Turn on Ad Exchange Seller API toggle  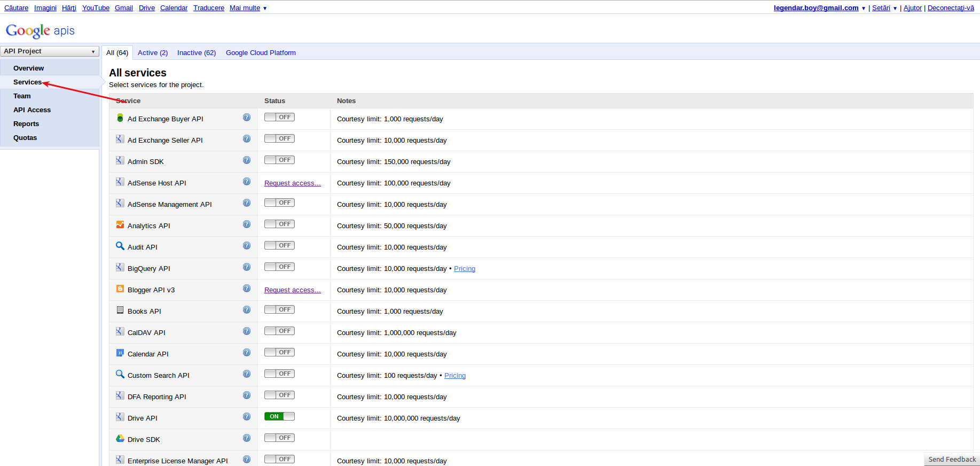point(279,138)
